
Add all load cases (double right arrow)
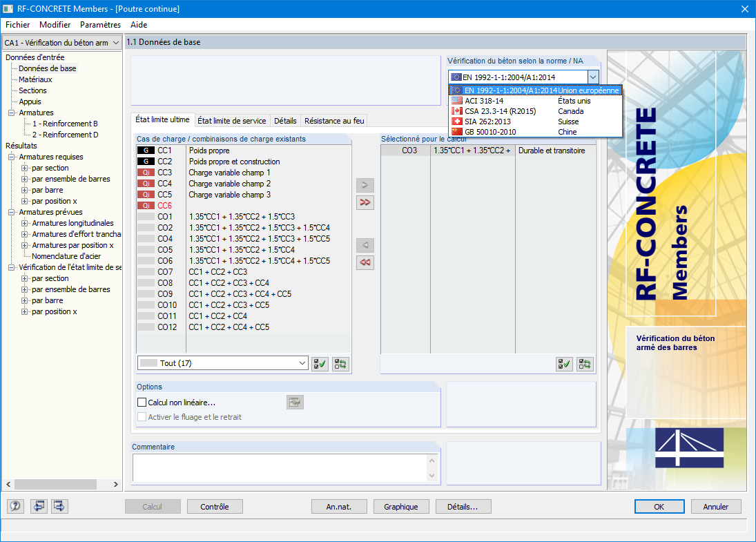point(365,202)
